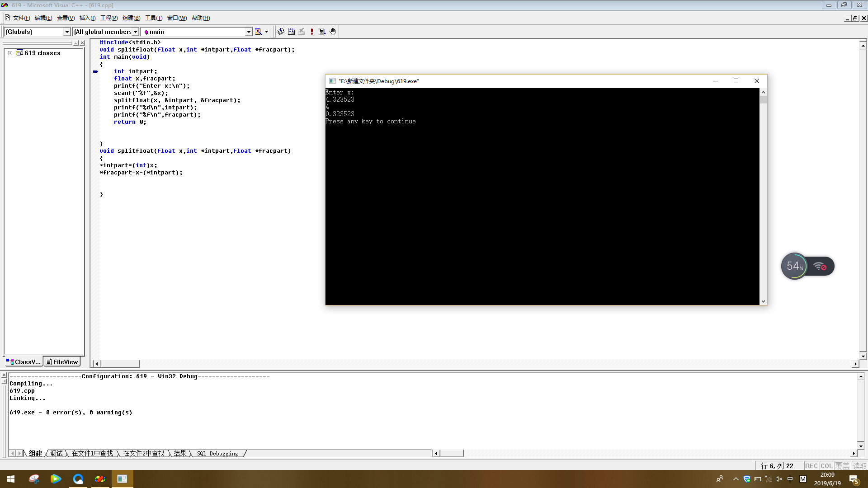Screen dimensions: 868x488
Task: Open the 组建(B) build menu
Action: 131,18
